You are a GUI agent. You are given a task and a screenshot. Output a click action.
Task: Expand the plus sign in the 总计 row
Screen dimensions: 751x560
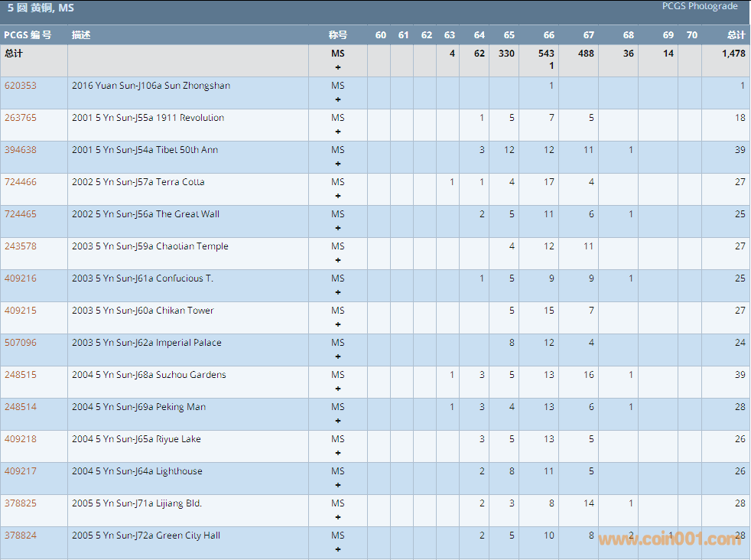(338, 67)
